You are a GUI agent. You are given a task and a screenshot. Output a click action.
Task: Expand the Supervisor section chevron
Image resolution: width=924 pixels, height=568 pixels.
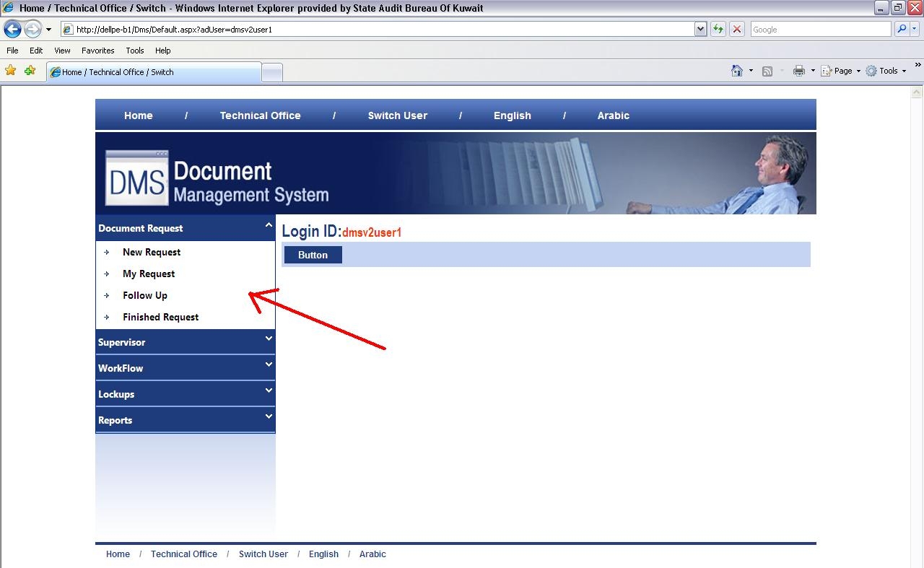(x=269, y=338)
